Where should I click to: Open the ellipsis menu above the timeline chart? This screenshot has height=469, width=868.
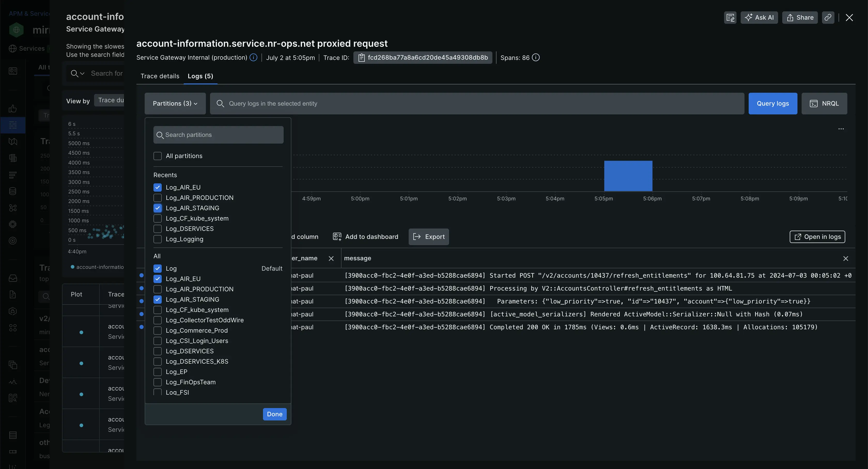click(841, 129)
